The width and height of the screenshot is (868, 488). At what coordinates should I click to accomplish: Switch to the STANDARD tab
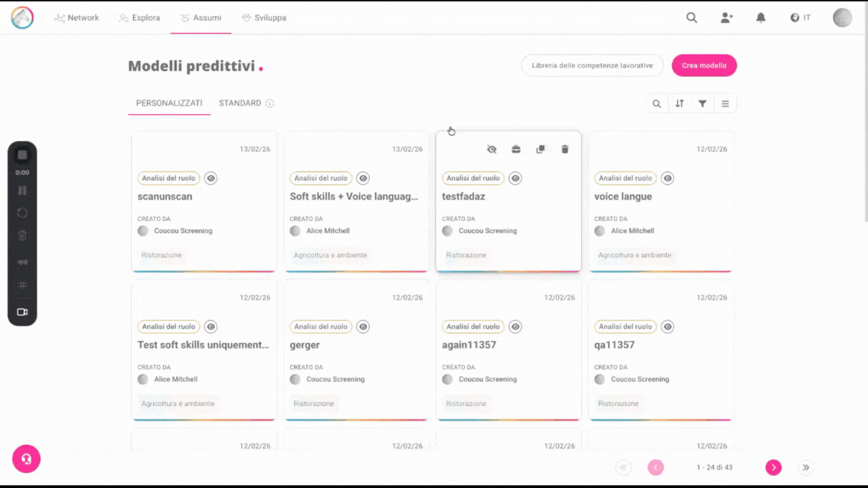240,103
